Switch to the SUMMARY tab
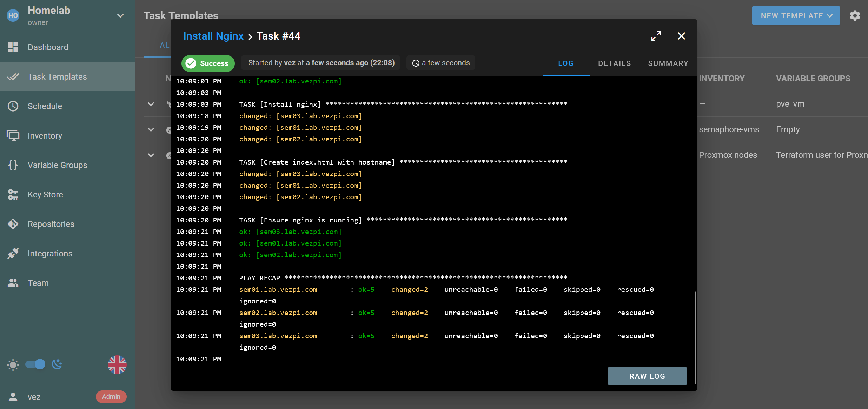868x409 pixels. pyautogui.click(x=668, y=63)
